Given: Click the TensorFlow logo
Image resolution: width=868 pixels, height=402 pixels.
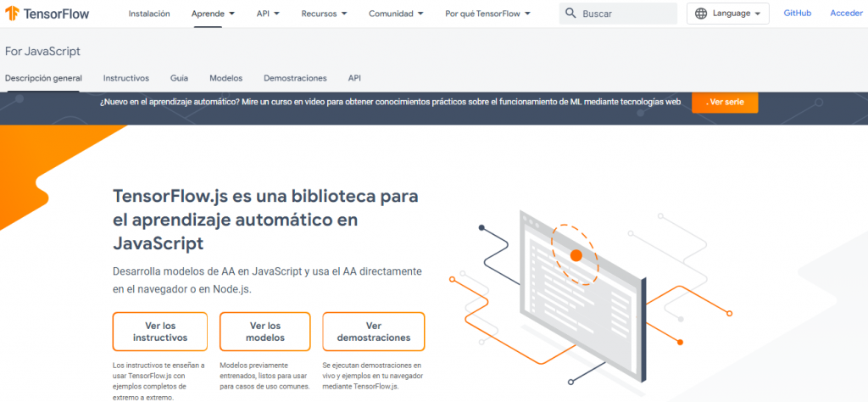Looking at the screenshot, I should pyautogui.click(x=47, y=14).
